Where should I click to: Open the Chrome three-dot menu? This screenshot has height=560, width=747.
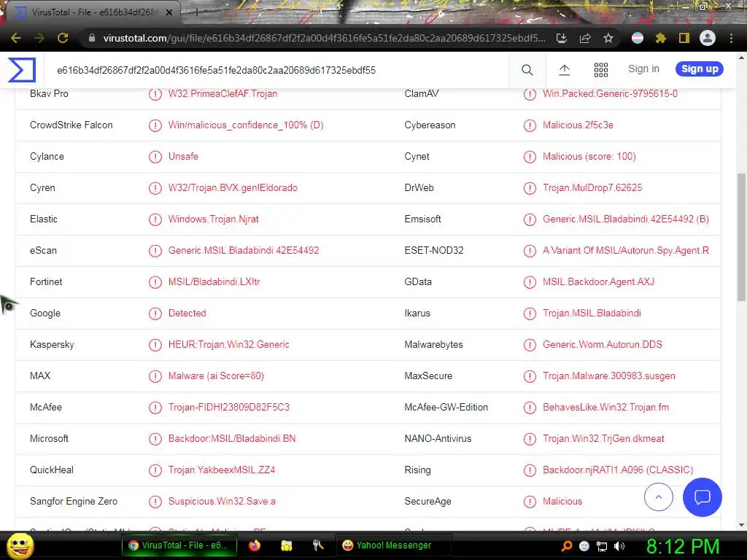tap(731, 38)
